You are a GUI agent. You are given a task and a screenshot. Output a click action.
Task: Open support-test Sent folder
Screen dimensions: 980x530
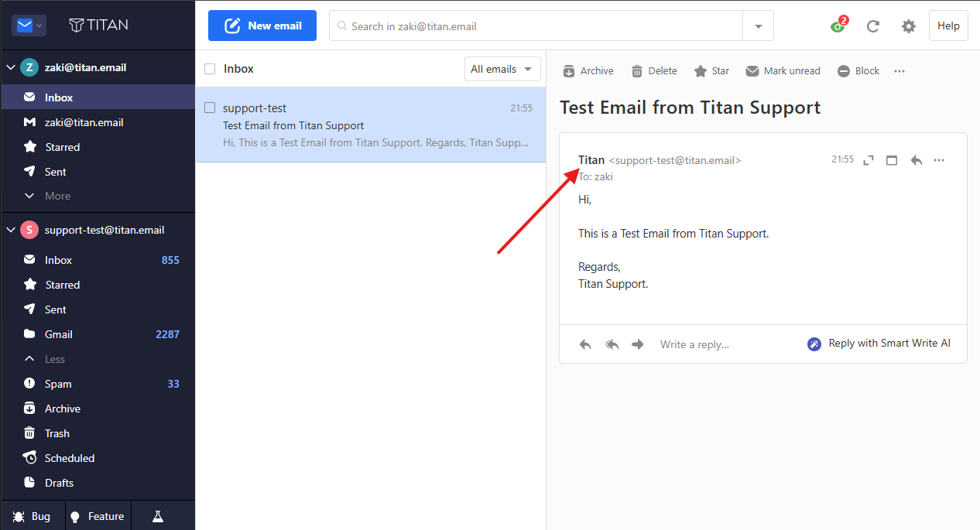click(98, 309)
